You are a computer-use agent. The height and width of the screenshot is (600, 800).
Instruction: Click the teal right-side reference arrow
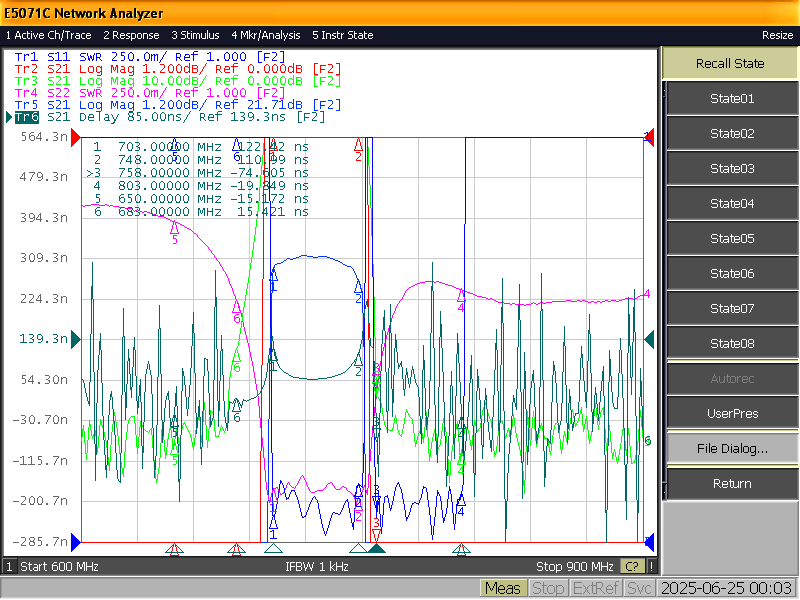pyautogui.click(x=649, y=339)
